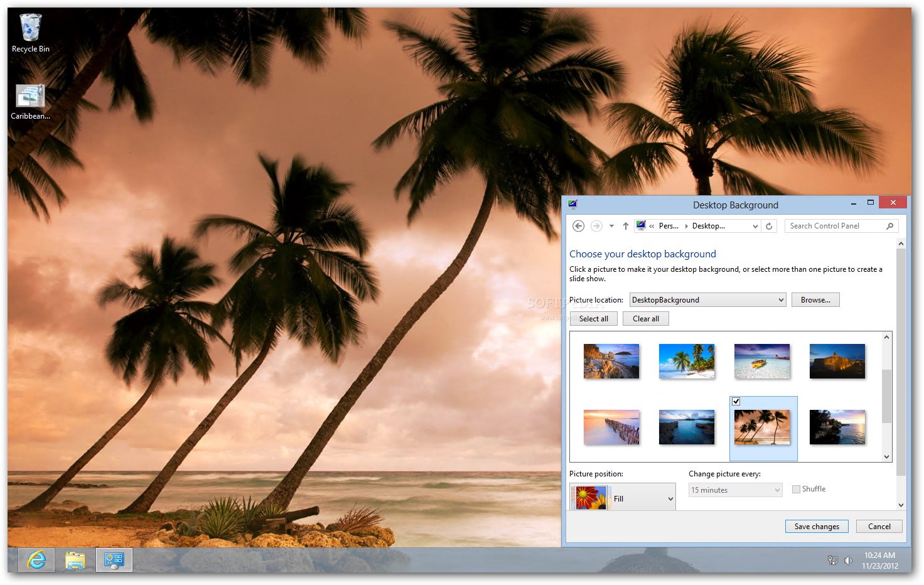Refresh the Desktop Background page

(x=769, y=226)
